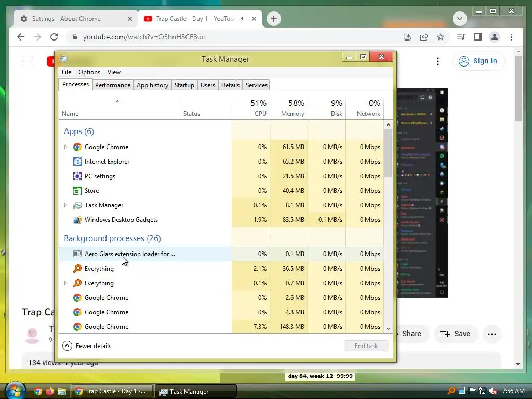Viewport: 532px width, 399px height.
Task: Click the End task button
Action: tap(366, 345)
